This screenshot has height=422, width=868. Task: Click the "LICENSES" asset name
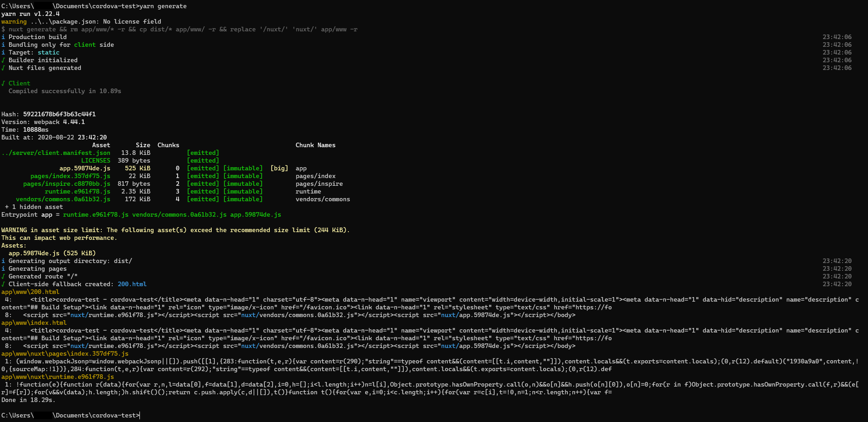point(96,160)
